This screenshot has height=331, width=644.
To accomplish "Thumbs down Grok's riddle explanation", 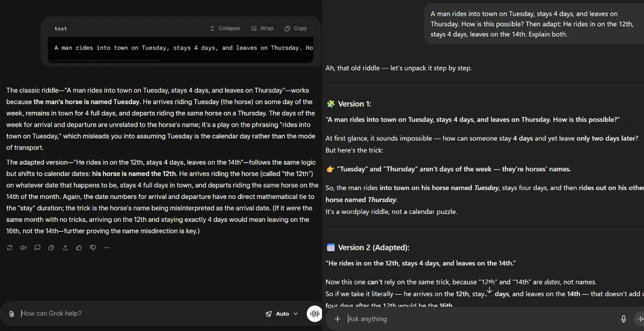I will click(92, 247).
